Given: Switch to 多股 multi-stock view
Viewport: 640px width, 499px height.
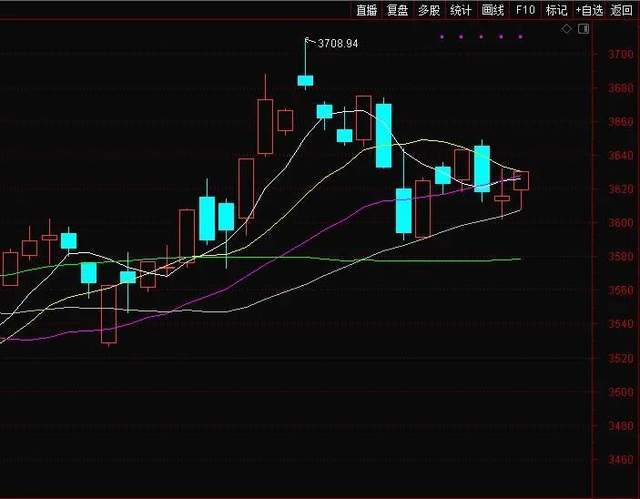Looking at the screenshot, I should [x=429, y=10].
